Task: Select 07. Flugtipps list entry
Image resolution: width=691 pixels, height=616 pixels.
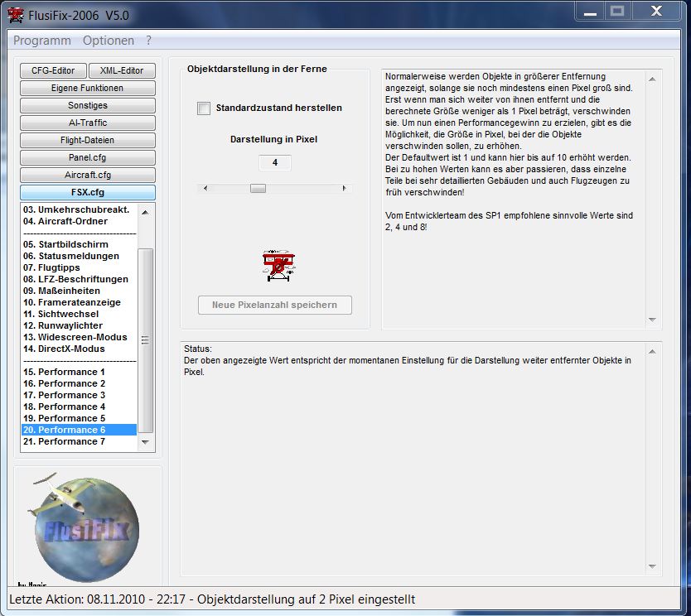Action: (79, 267)
